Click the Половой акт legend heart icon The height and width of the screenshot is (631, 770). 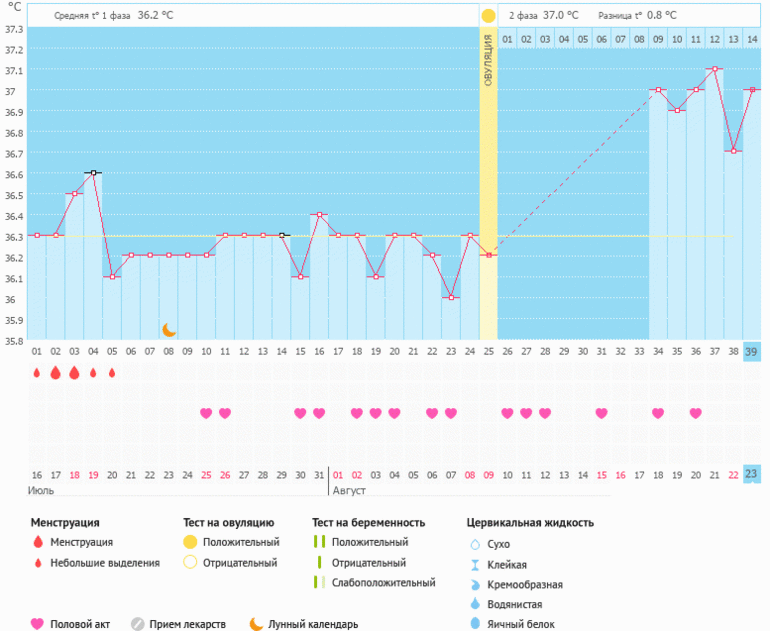pos(37,624)
